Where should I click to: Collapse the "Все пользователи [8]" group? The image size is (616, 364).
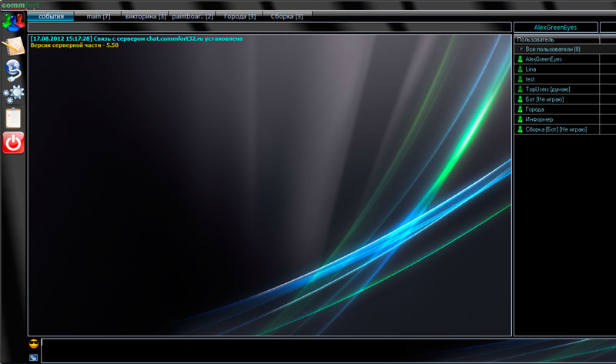pyautogui.click(x=520, y=49)
